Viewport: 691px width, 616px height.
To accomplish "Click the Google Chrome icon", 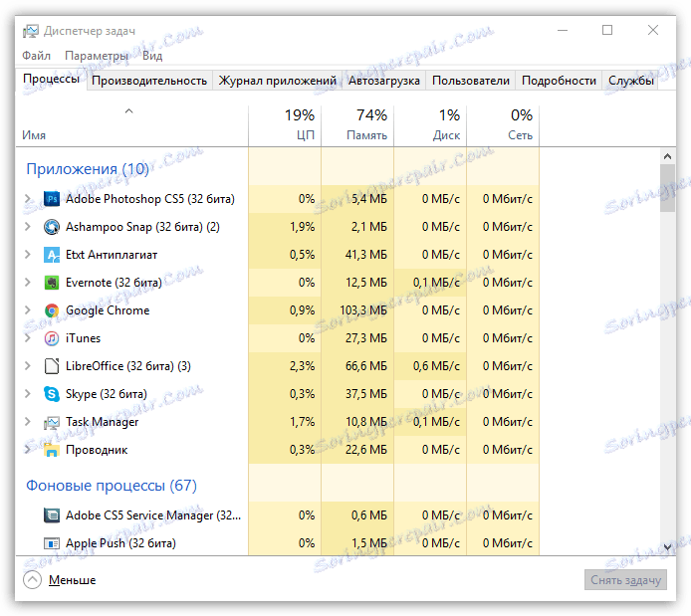I will (x=52, y=310).
